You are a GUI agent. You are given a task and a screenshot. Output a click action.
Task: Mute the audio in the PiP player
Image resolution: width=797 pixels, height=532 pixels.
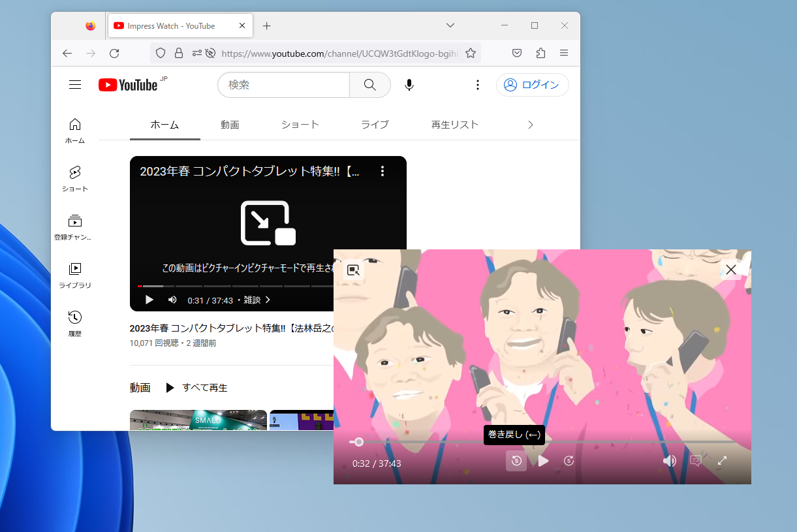pos(670,461)
